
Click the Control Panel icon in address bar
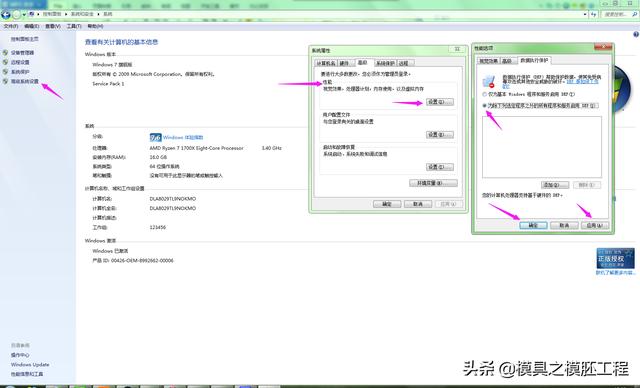point(32,14)
